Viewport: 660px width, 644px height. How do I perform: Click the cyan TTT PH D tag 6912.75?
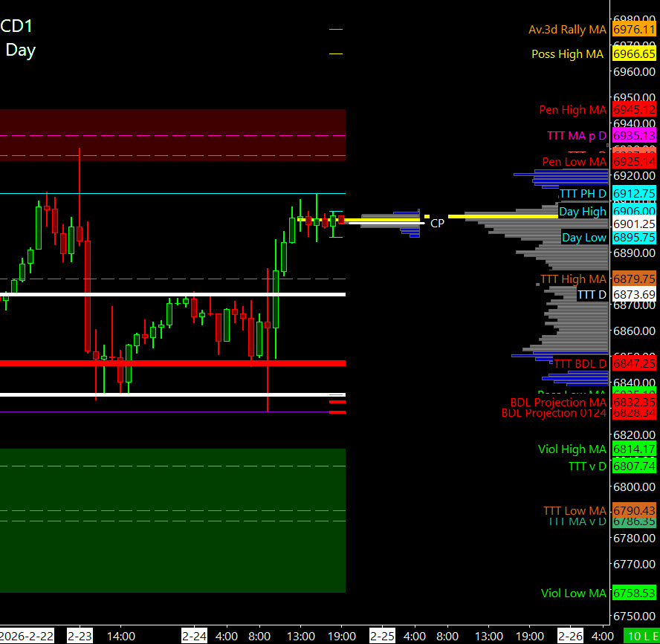(634, 193)
